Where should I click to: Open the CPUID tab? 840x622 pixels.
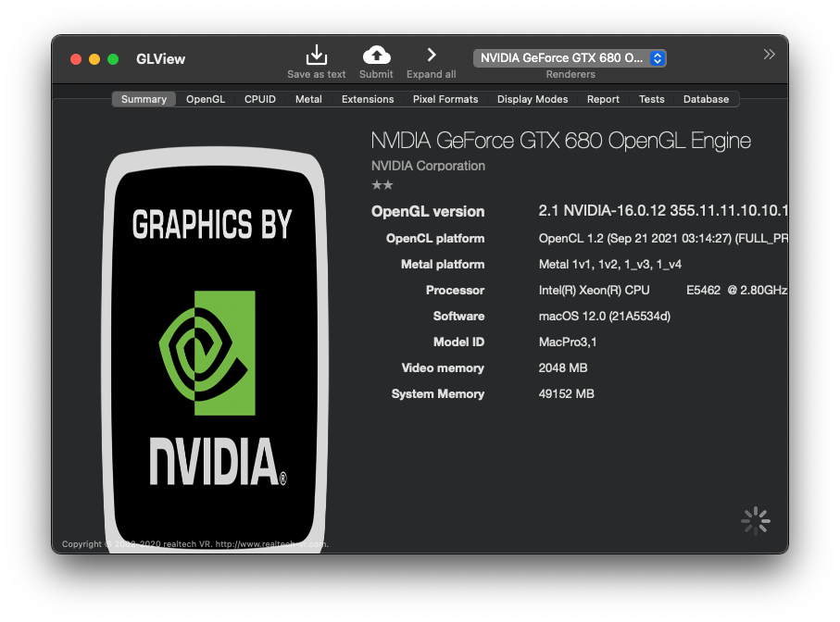coord(260,99)
